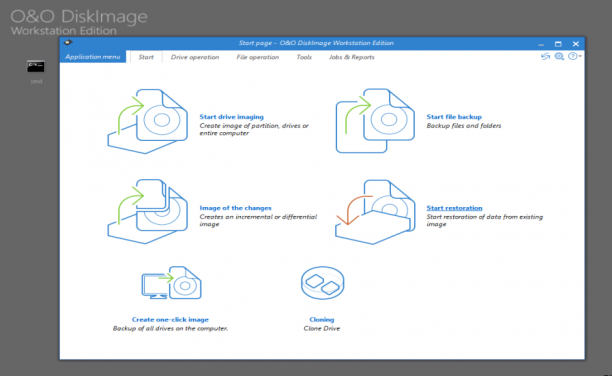Open the Tools tab
Viewport: 612px width, 376px height.
[x=304, y=57]
